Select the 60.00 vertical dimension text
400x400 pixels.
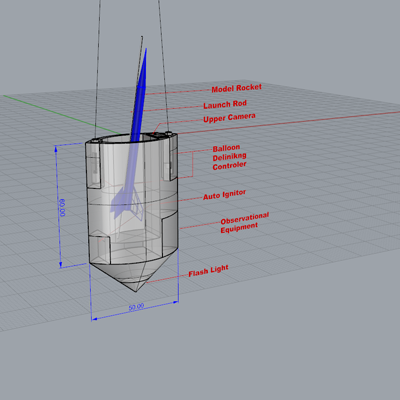point(62,208)
